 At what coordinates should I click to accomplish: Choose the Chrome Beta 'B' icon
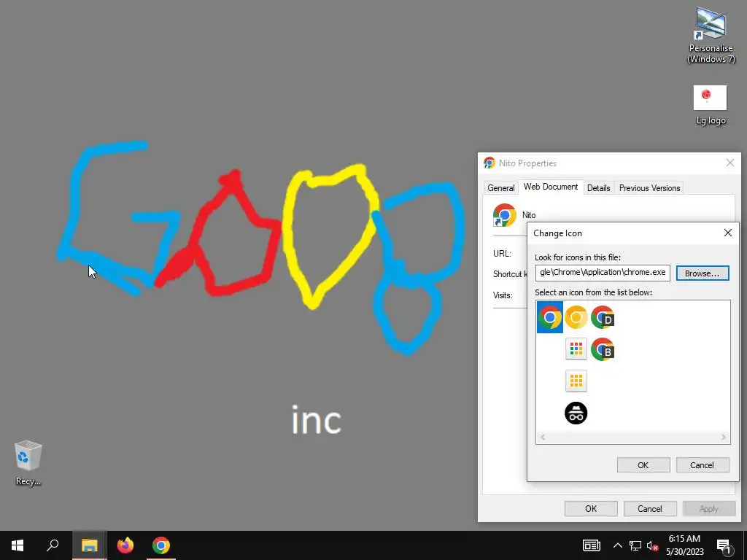pyautogui.click(x=603, y=349)
